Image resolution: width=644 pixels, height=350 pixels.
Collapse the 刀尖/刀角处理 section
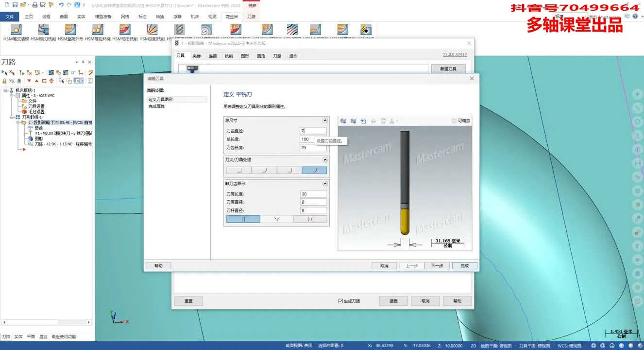click(325, 160)
